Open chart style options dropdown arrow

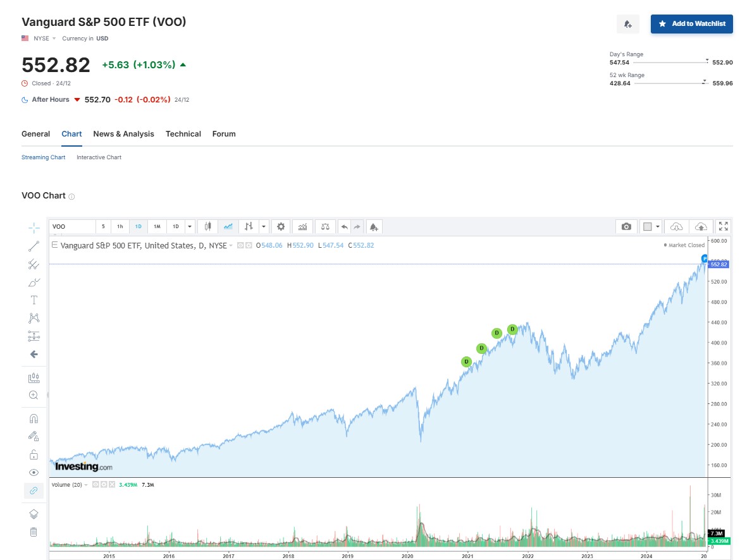(264, 226)
